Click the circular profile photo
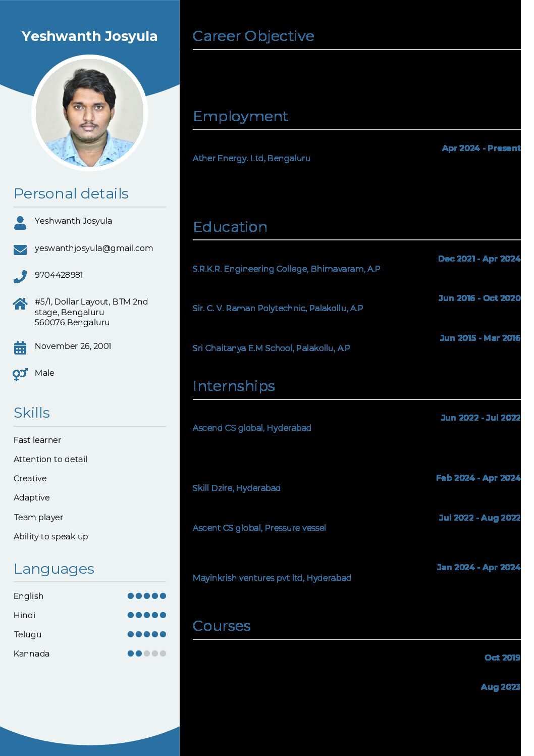Image resolution: width=534 pixels, height=756 pixels. [90, 113]
